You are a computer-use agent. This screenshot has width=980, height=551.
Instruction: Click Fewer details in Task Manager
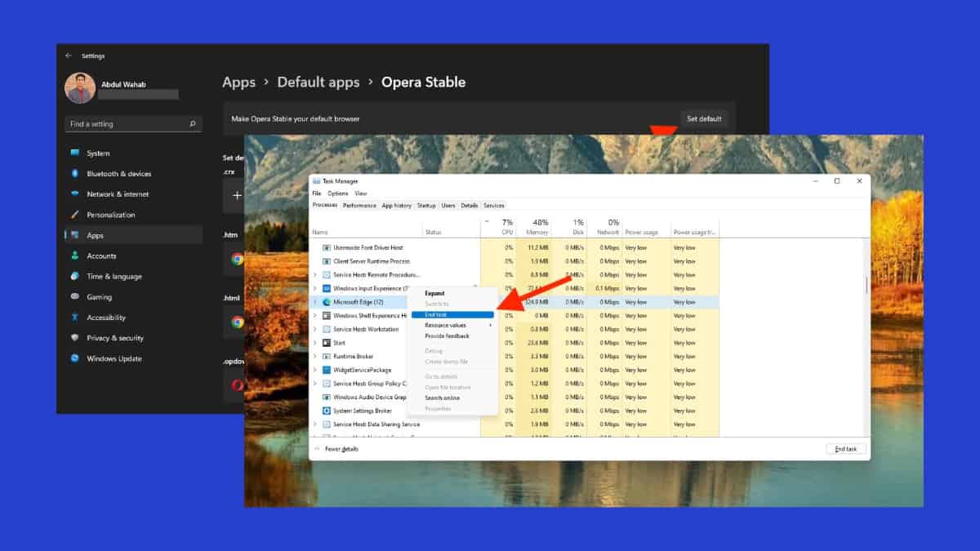pos(336,449)
